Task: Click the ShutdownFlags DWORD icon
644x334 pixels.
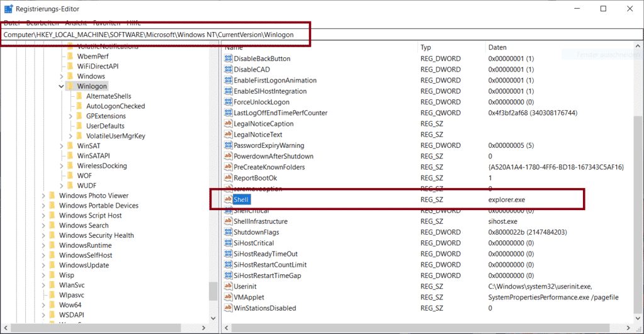Action: pos(228,232)
